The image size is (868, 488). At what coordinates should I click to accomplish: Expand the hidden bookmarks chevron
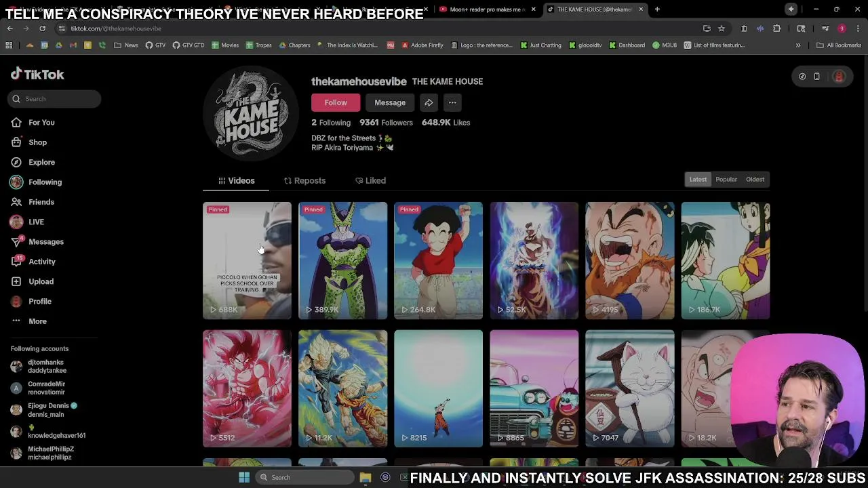coord(798,45)
